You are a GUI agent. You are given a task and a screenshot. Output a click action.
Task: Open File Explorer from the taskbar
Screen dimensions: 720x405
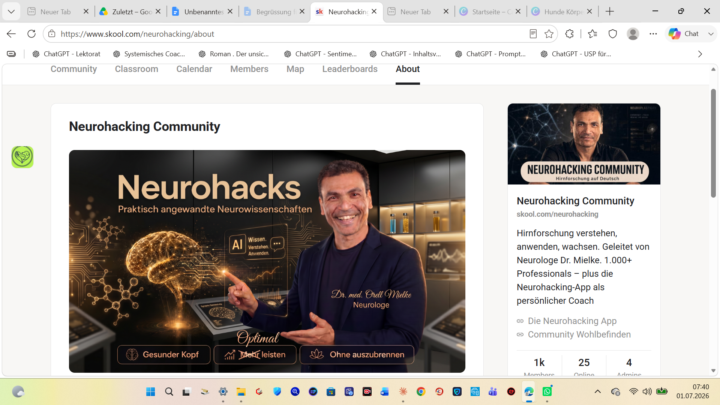[241, 392]
